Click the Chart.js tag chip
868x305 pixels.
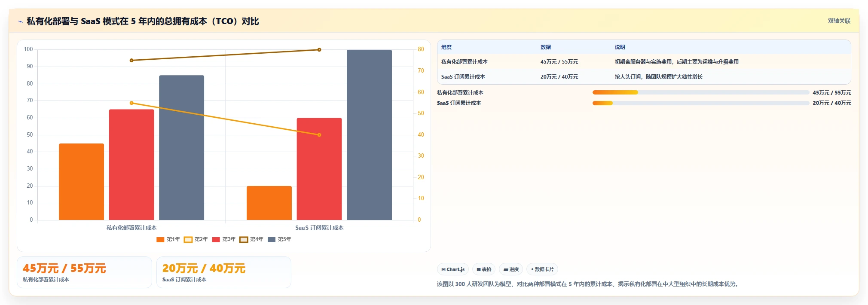[x=453, y=269]
